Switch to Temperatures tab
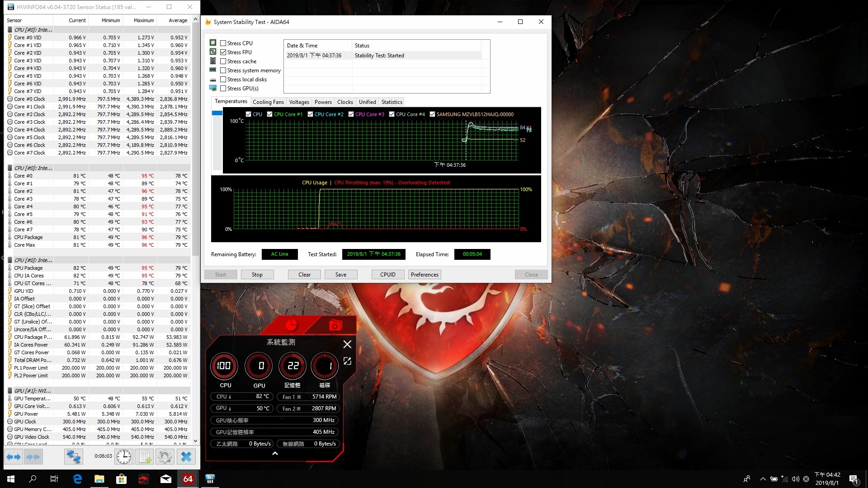This screenshot has width=868, height=488. (x=231, y=102)
